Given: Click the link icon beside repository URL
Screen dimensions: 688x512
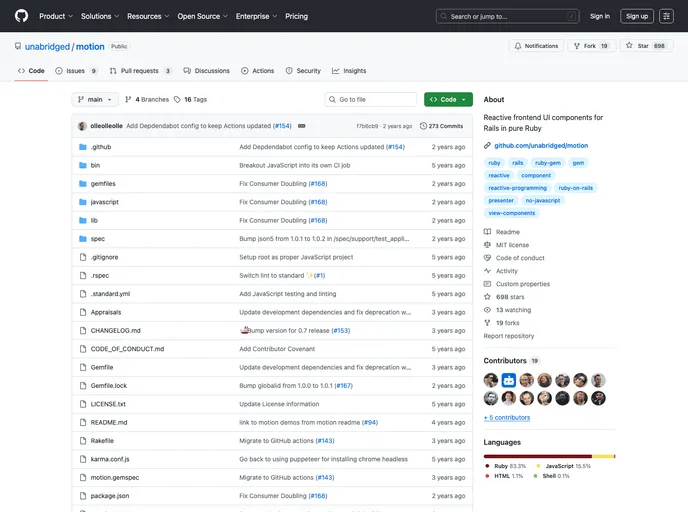Looking at the screenshot, I should coord(487,146).
